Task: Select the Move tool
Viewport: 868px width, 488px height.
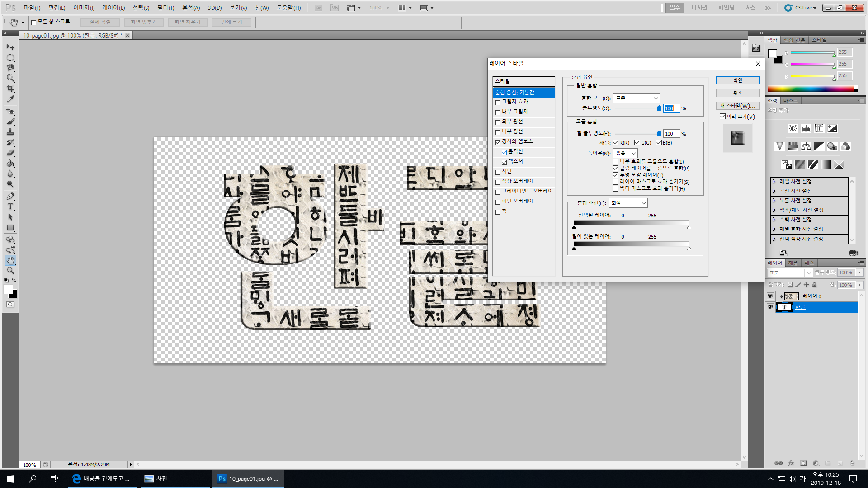Action: point(10,47)
